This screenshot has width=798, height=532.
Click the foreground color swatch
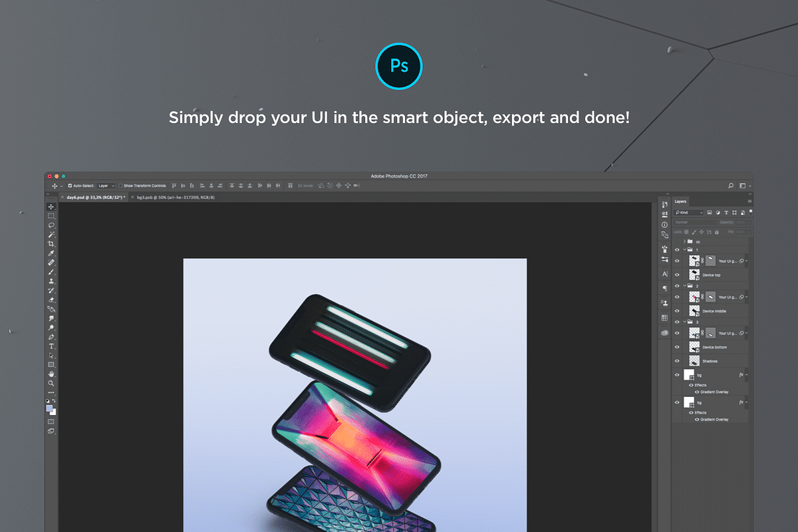click(50, 408)
